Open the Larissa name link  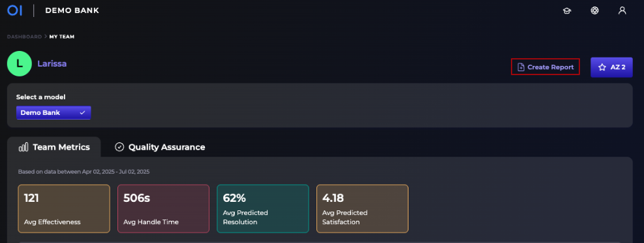[x=52, y=64]
